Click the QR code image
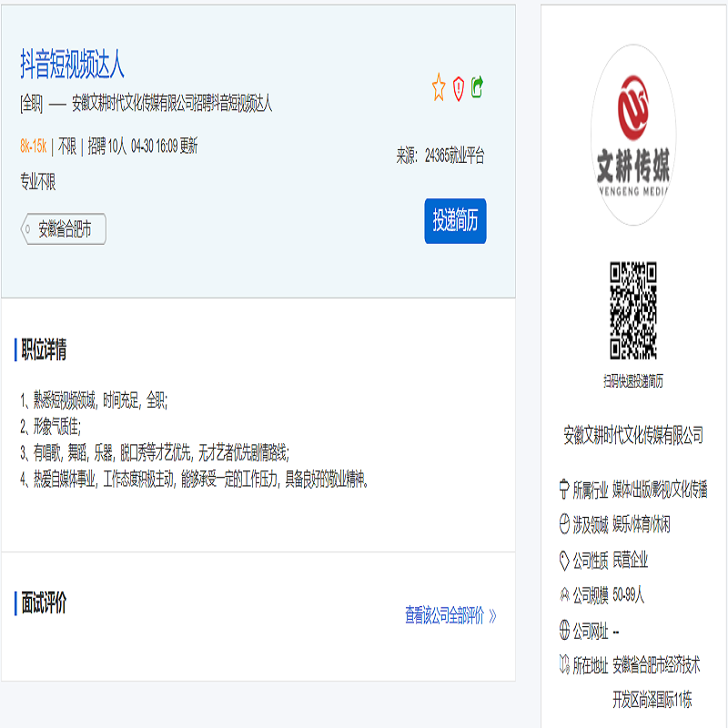 tap(633, 310)
